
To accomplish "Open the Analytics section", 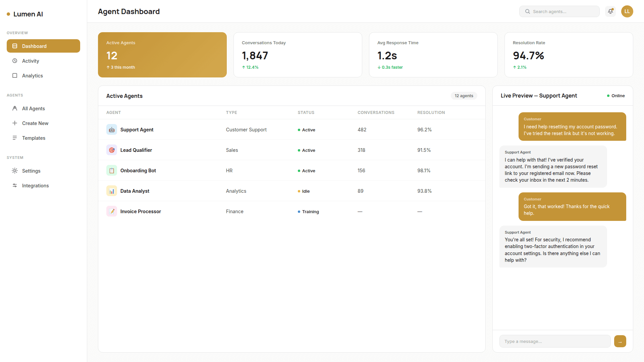I will tap(32, 75).
